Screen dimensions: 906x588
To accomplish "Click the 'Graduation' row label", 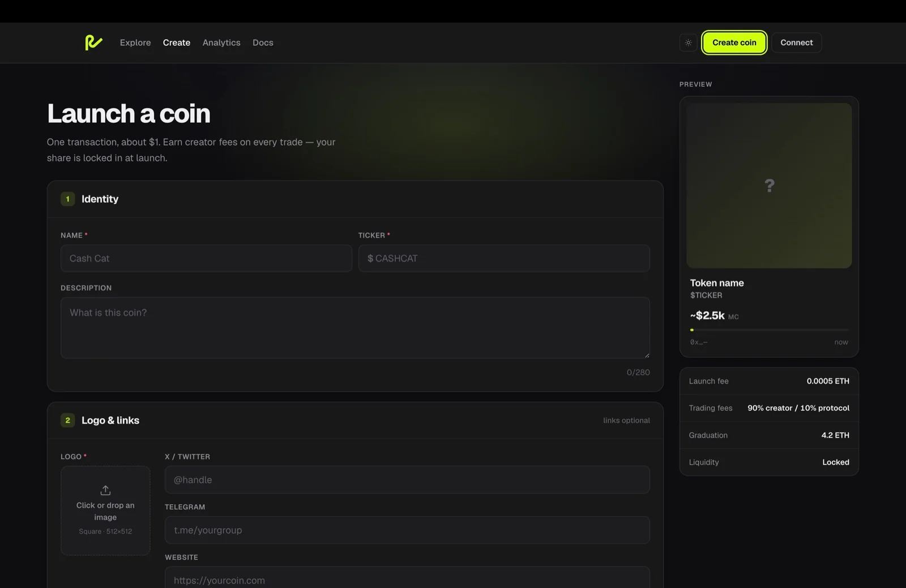I will click(708, 435).
